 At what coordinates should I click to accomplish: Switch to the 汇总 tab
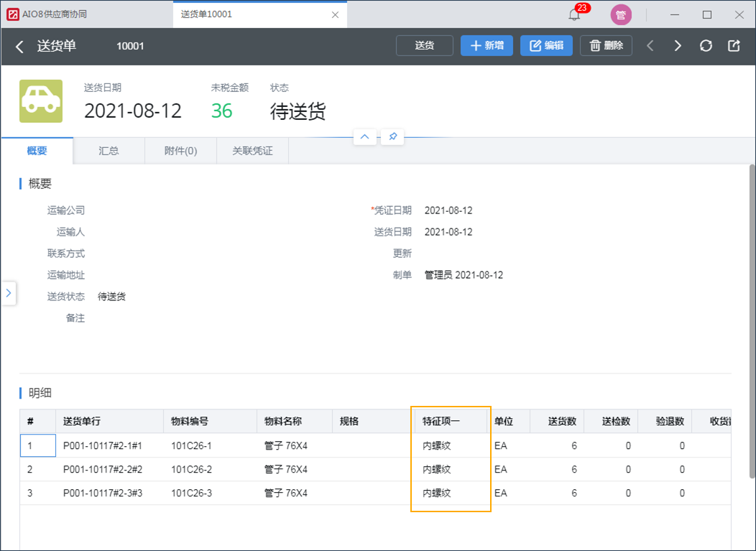(109, 151)
